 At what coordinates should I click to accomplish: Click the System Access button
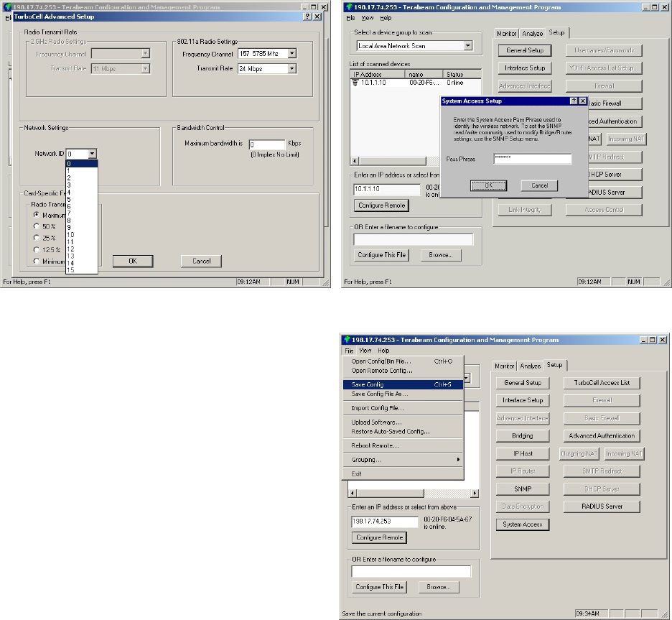[x=523, y=524]
